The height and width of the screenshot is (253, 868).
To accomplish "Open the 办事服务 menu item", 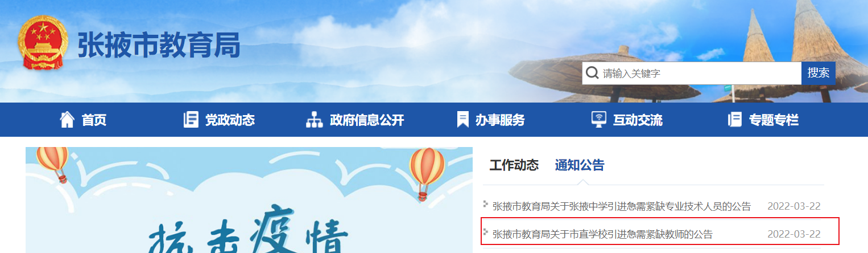I will tap(500, 120).
